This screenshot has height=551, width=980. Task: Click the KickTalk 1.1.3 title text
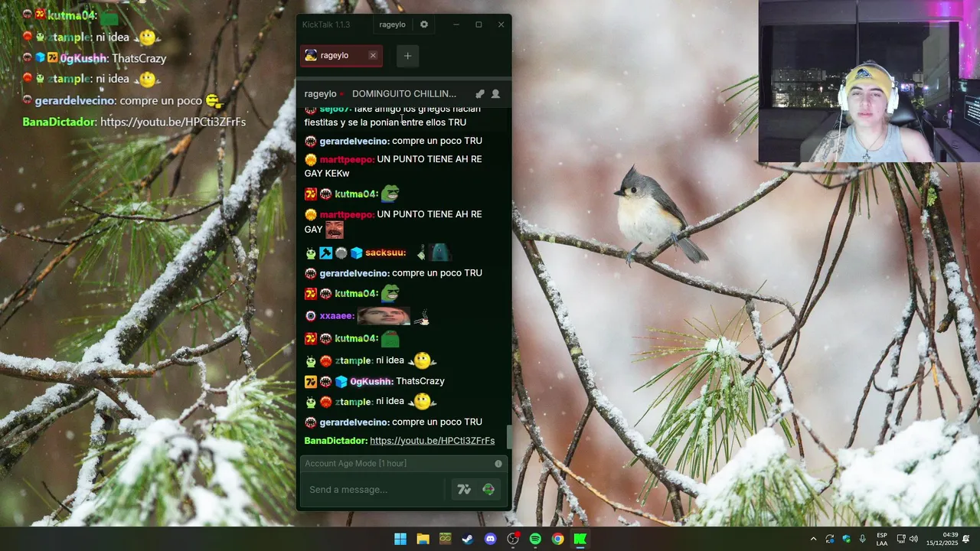click(326, 24)
